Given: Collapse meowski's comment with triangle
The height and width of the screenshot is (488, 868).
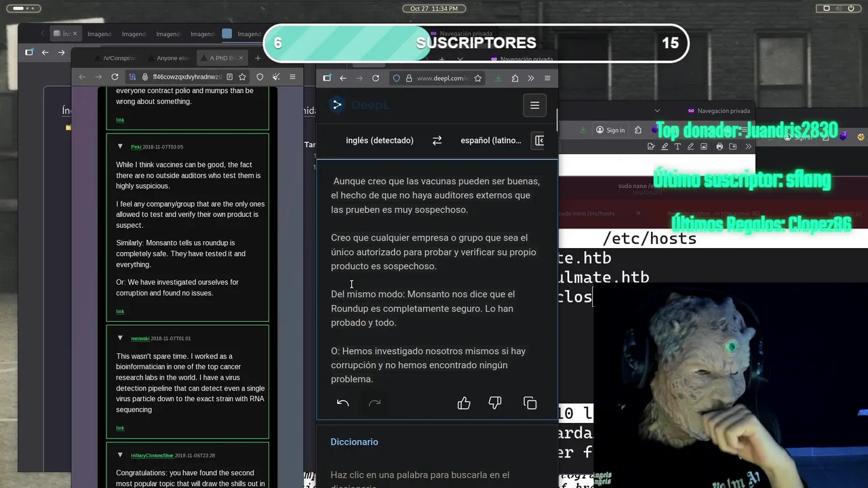Looking at the screenshot, I should tap(120, 338).
